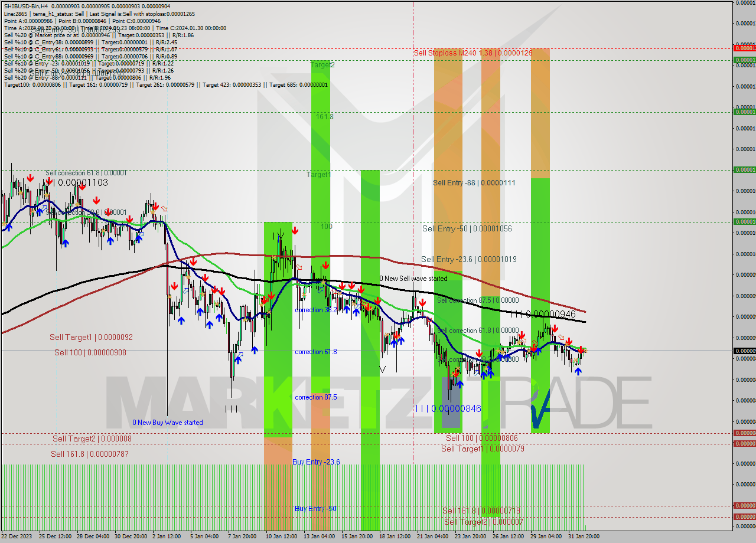Click the '0 New Buy Wave started' label
Image resolution: width=756 pixels, height=543 pixels.
pos(168,423)
